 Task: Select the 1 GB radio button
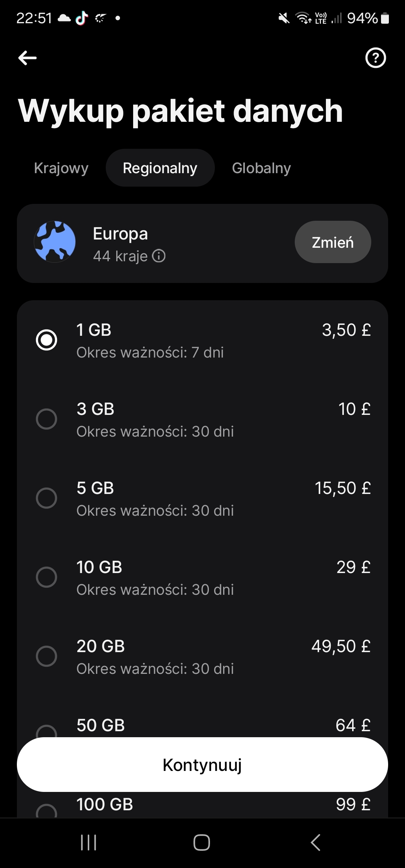(46, 340)
